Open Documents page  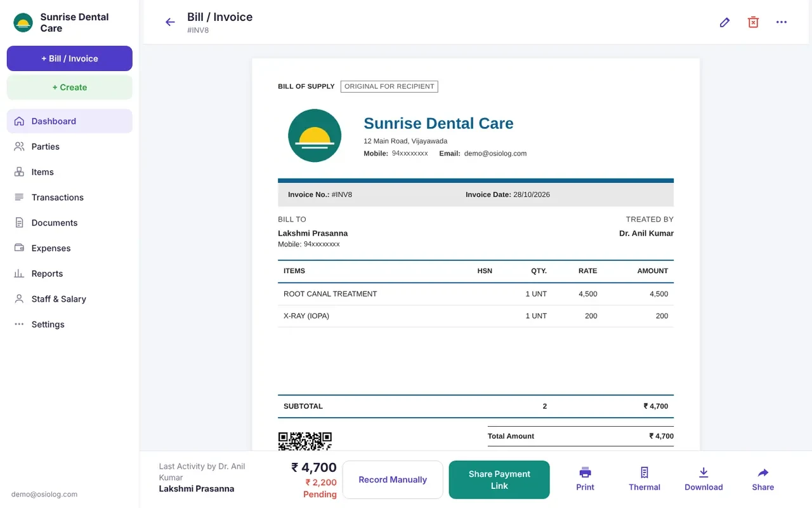coord(70,223)
